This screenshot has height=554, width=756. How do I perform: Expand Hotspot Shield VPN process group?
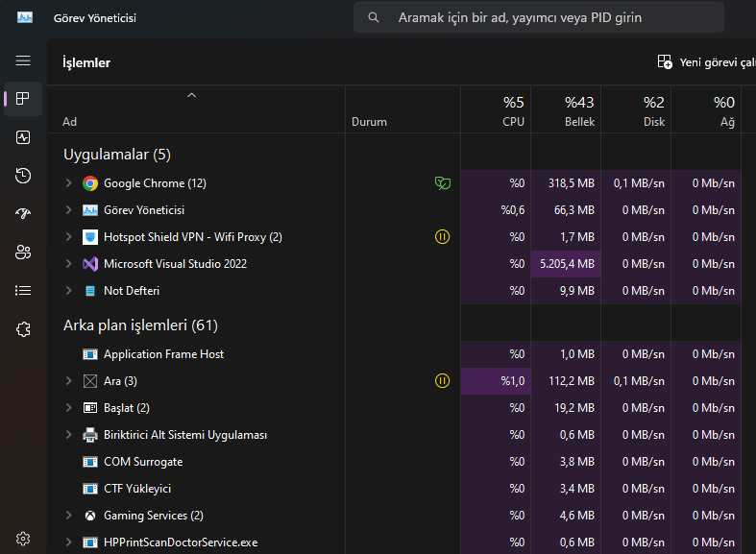click(68, 237)
